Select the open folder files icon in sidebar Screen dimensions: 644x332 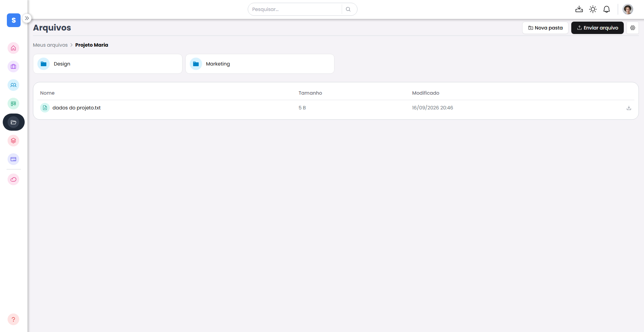pyautogui.click(x=13, y=122)
